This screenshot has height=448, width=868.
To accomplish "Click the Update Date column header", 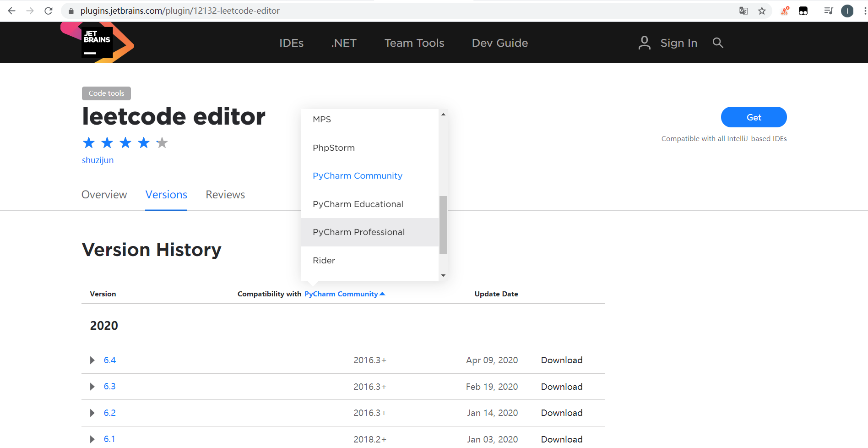I will 496,294.
